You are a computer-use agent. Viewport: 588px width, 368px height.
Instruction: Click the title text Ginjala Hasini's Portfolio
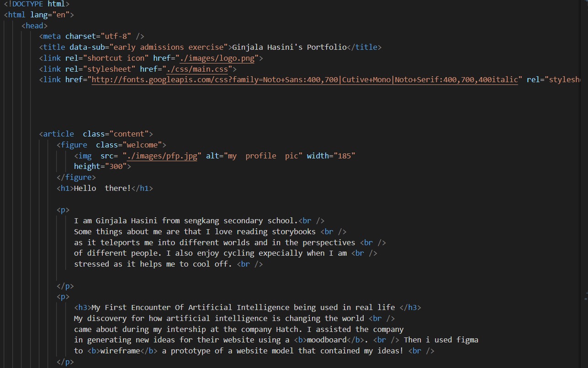pyautogui.click(x=289, y=47)
